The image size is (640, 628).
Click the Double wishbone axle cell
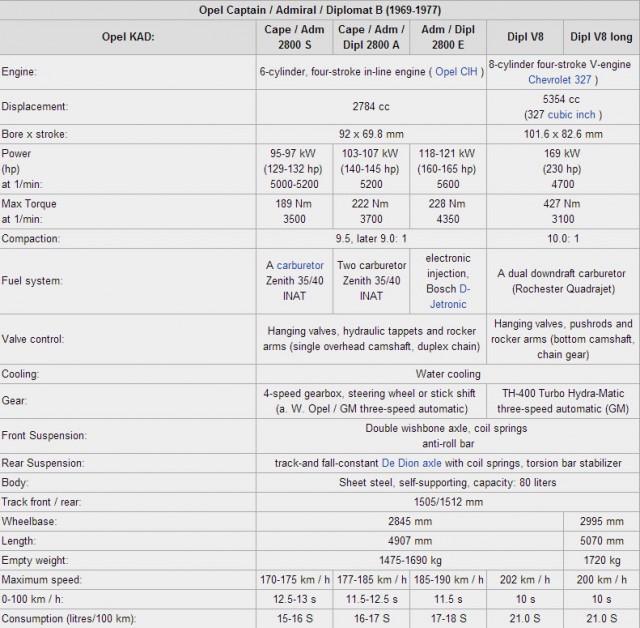coord(448,436)
